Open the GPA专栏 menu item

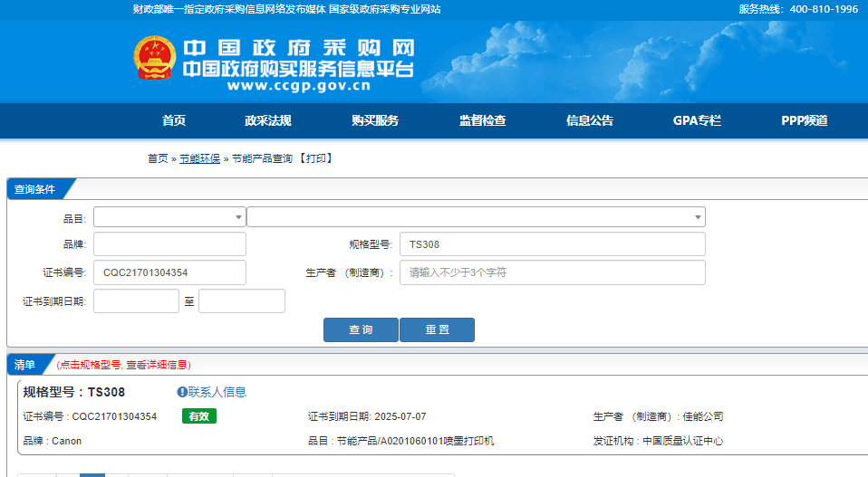point(697,121)
